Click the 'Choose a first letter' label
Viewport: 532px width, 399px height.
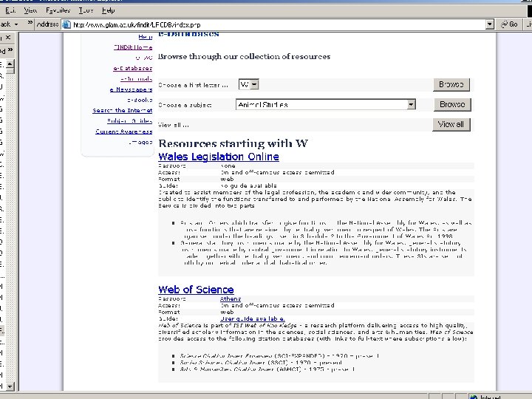click(193, 85)
